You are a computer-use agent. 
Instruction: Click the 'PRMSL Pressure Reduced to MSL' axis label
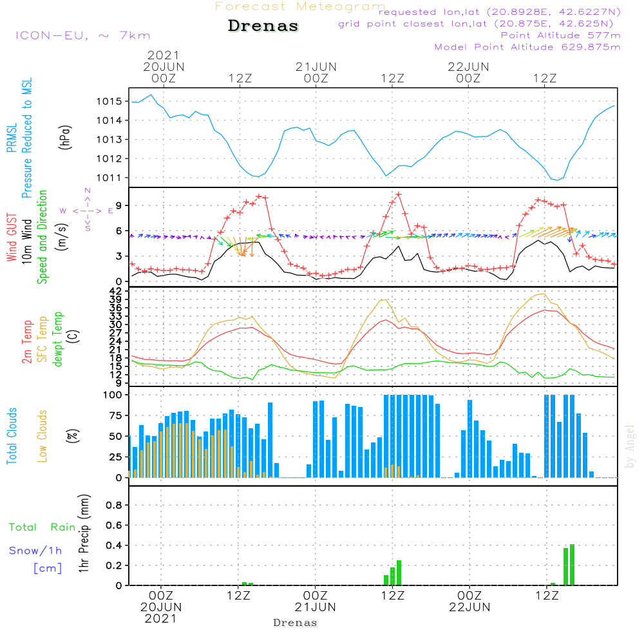click(19, 138)
